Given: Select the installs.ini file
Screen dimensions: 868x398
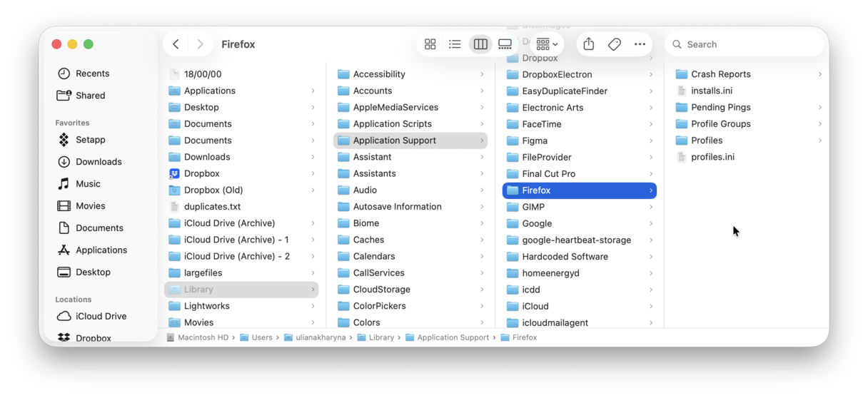Looking at the screenshot, I should (749, 91).
